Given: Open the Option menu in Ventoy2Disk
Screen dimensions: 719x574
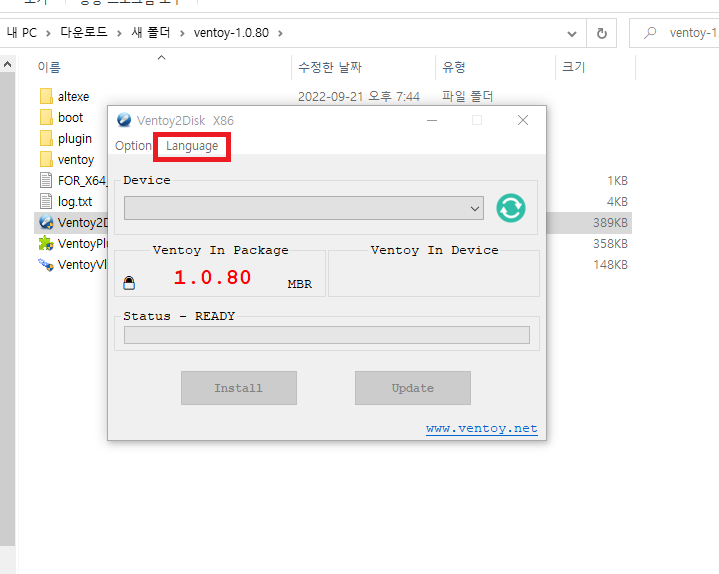Looking at the screenshot, I should tap(133, 146).
